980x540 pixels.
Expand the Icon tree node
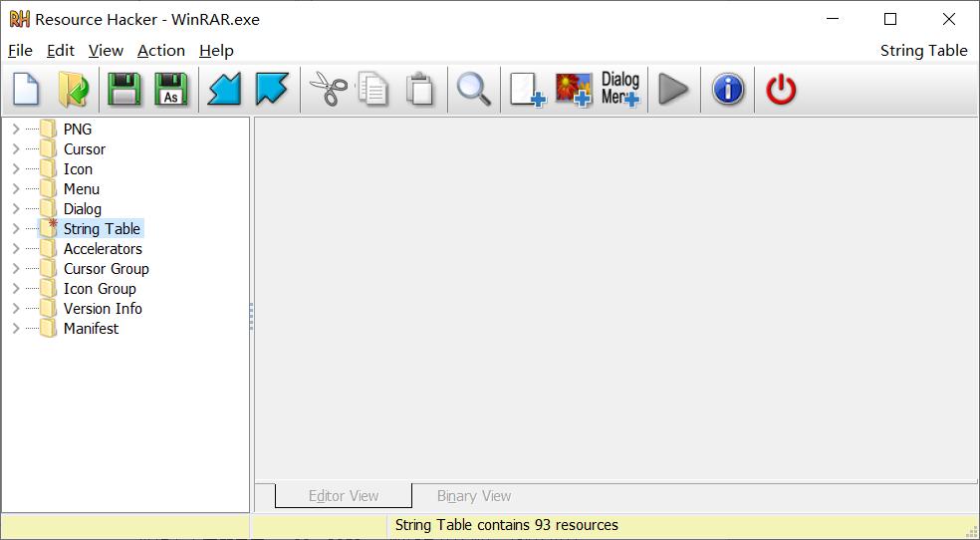[16, 169]
